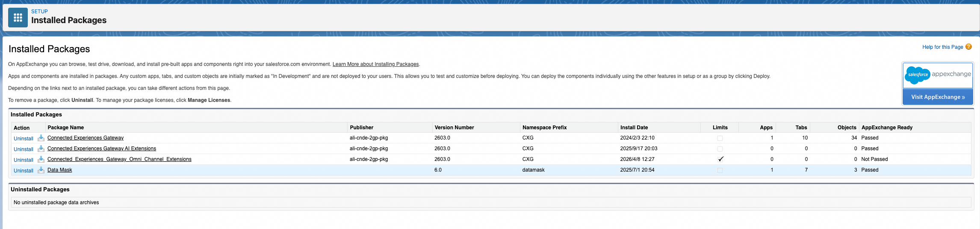The image size is (980, 229).
Task: Open Connected Experiences Gateway package details
Action: click(x=86, y=138)
